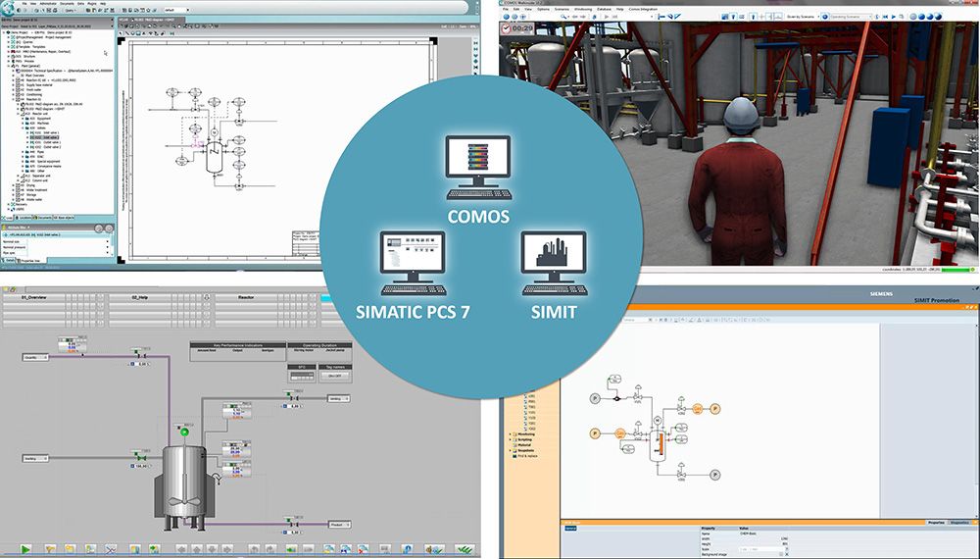Open the Comos Integration menu in Walkinside
The height and width of the screenshot is (559, 980).
(643, 10)
